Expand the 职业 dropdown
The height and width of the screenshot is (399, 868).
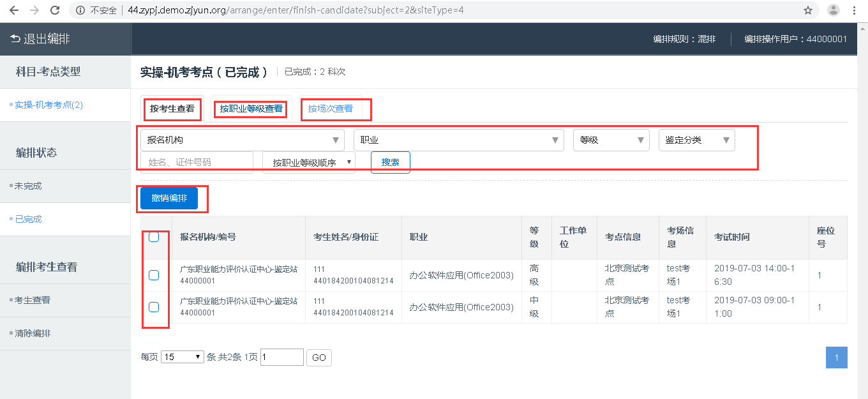point(458,140)
